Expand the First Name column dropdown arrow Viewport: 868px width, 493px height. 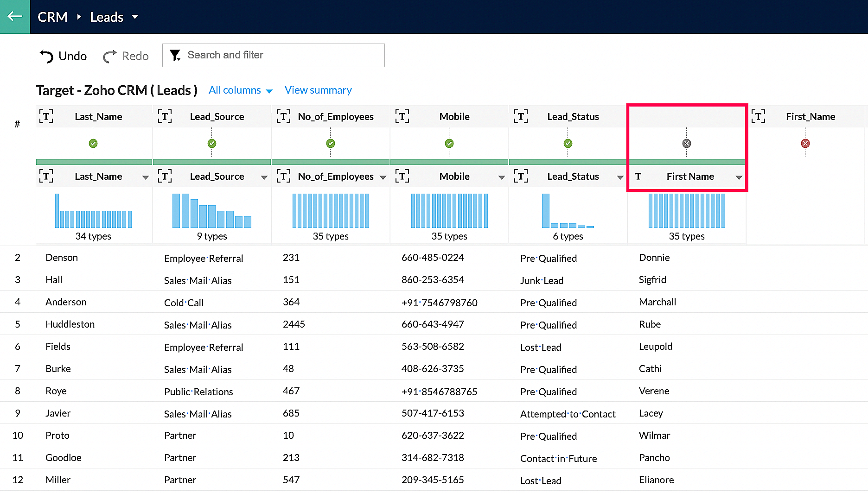pos(739,177)
